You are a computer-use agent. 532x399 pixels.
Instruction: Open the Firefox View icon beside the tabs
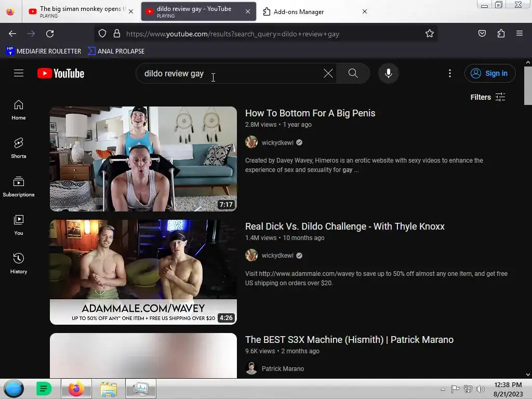(10, 11)
